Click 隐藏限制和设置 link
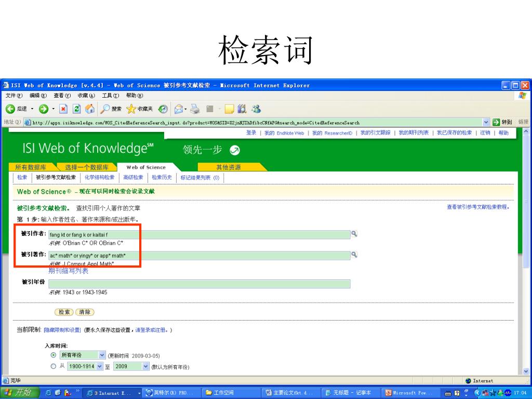 [62, 330]
